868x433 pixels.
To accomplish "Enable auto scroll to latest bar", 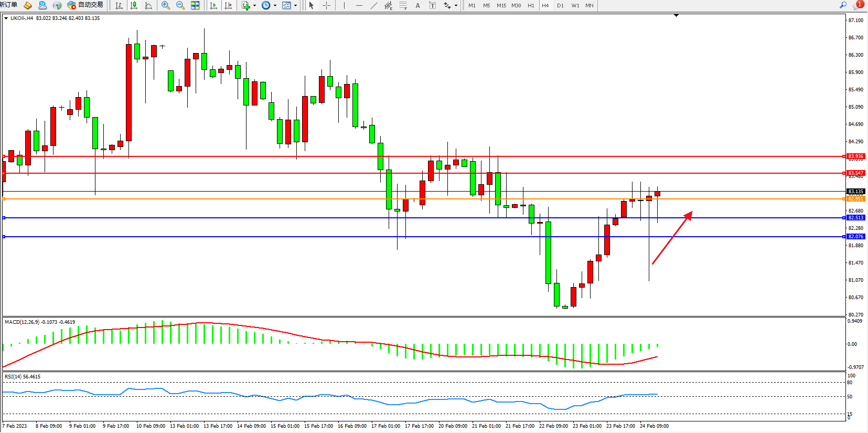I will click(213, 5).
